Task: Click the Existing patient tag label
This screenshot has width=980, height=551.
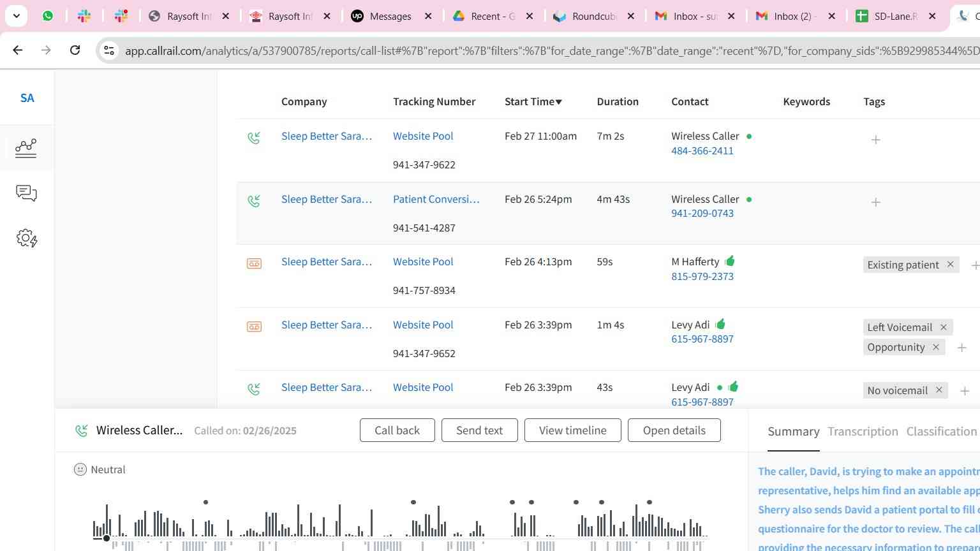Action: (x=903, y=265)
